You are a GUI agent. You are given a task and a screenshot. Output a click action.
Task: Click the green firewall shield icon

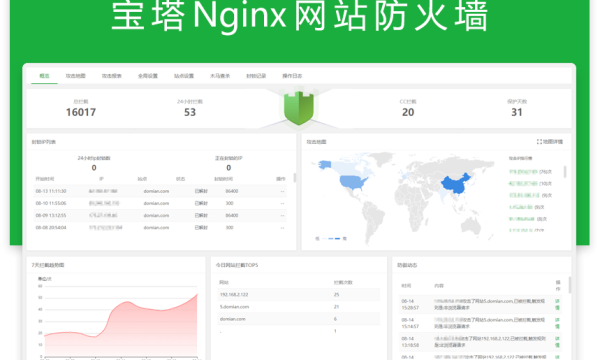pyautogui.click(x=299, y=108)
